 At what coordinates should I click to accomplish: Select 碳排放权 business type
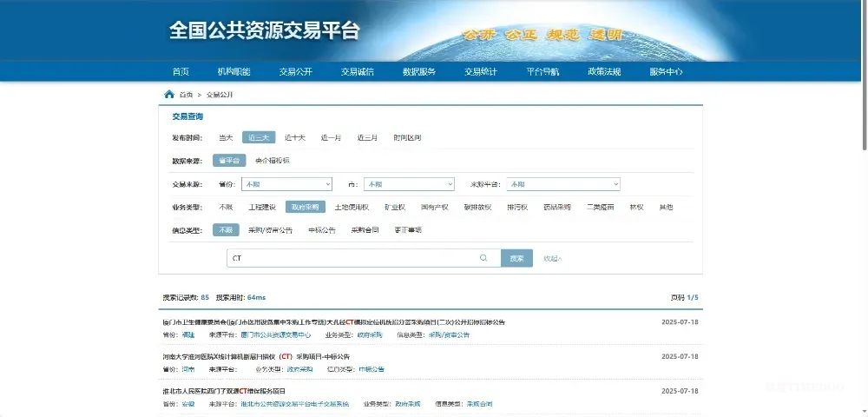pyautogui.click(x=477, y=207)
